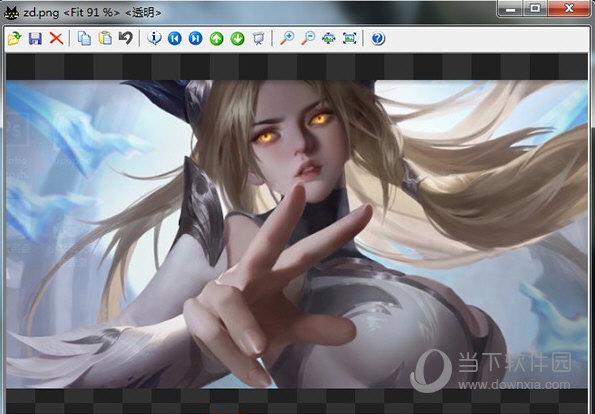Open a file with the folder icon
Image resolution: width=595 pixels, height=414 pixels.
(x=14, y=38)
